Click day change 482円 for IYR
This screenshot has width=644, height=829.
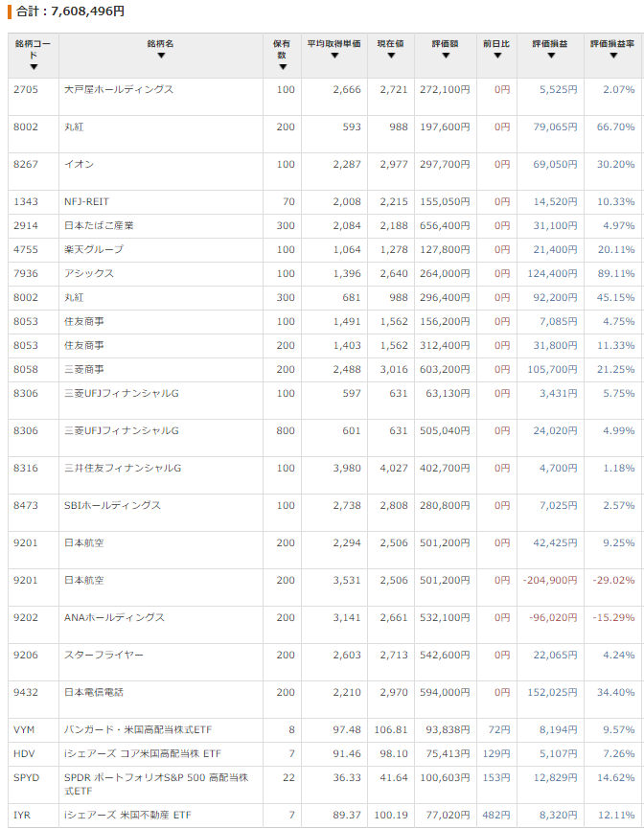pyautogui.click(x=496, y=816)
